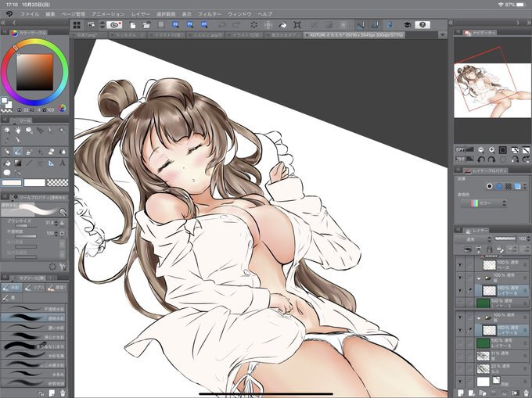This screenshot has height=398, width=532.
Task: Undo the last action in command bar
Action: 222,25
